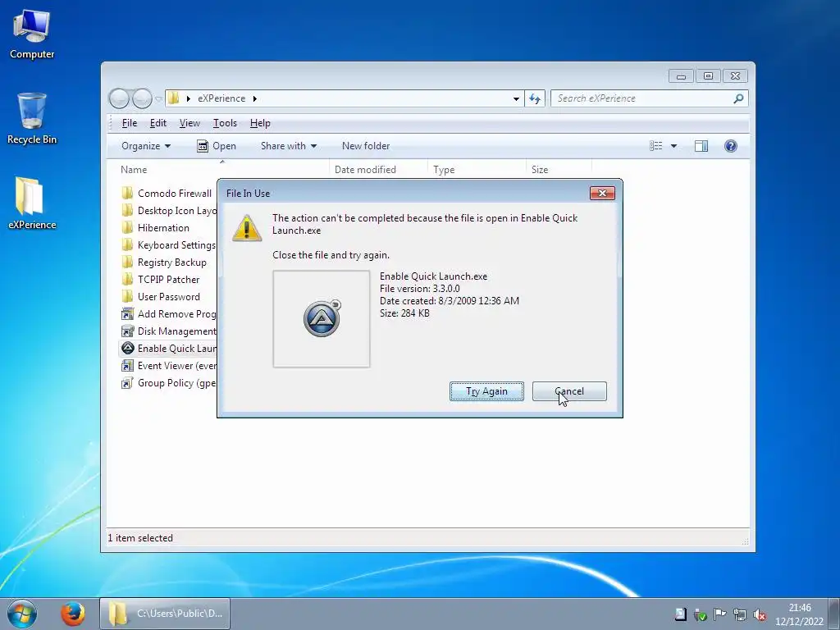Click the Comodo shield tray icon
The image size is (840, 630).
click(700, 614)
